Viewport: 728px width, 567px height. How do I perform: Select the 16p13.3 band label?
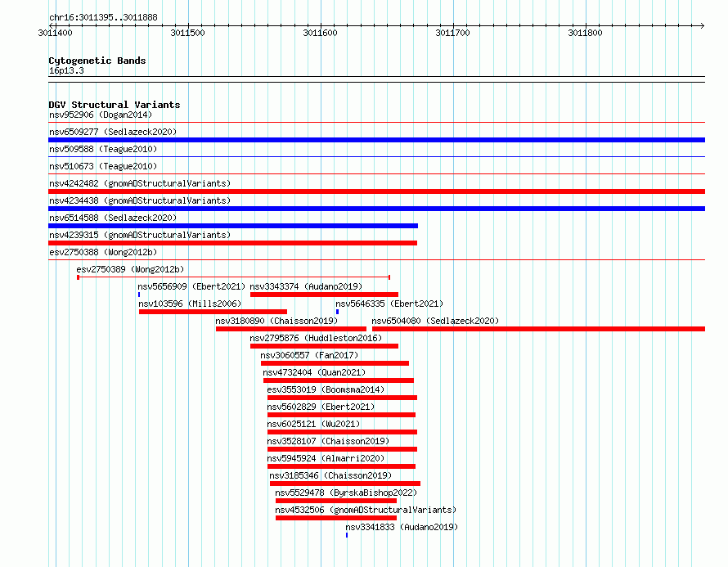pyautogui.click(x=66, y=70)
